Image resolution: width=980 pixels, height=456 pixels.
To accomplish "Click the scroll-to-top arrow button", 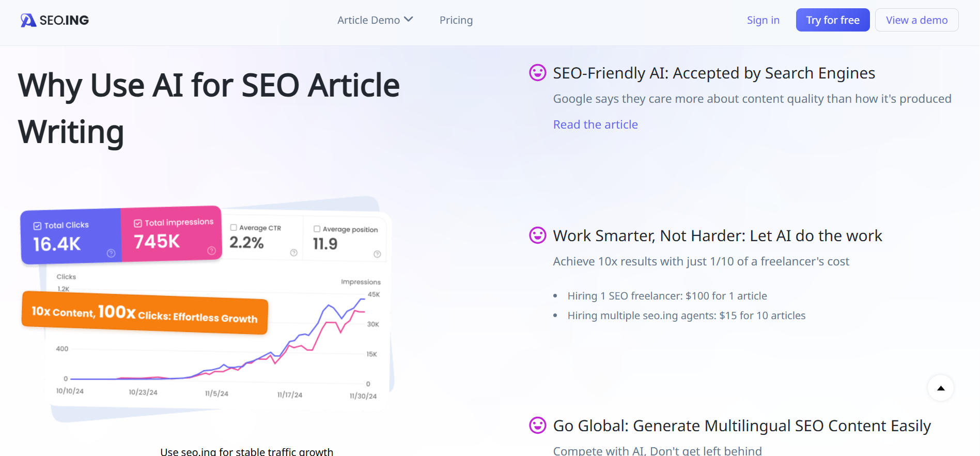I will click(941, 388).
